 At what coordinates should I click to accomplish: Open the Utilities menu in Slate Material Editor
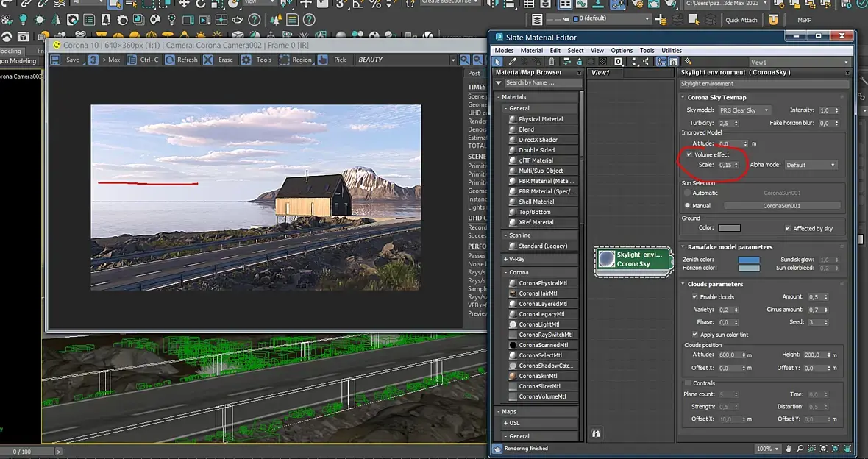tap(671, 51)
